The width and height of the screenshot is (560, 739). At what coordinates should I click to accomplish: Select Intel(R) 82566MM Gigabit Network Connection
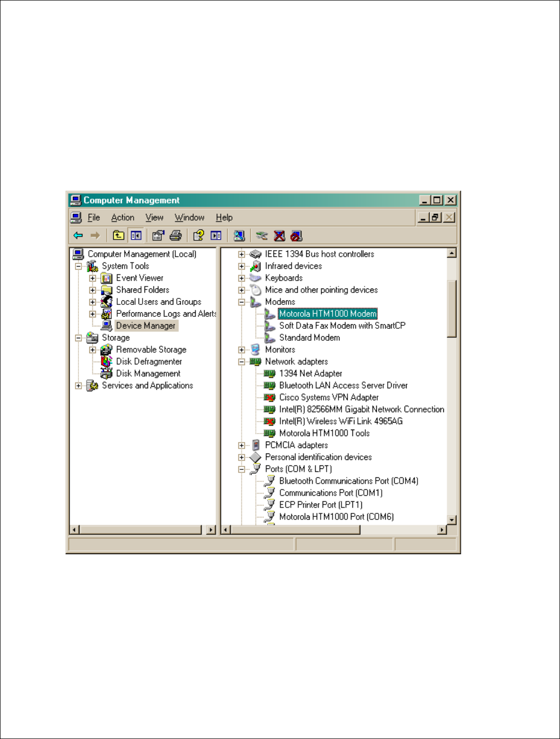click(361, 409)
